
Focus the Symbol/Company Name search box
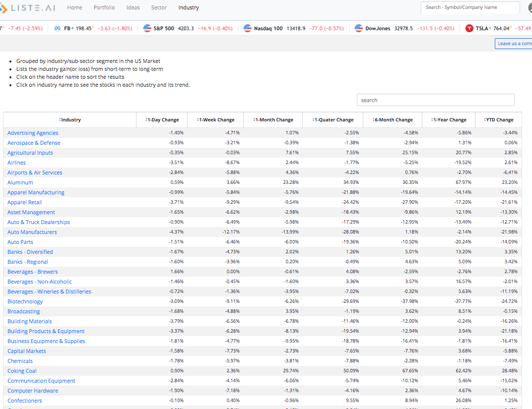[x=470, y=7]
